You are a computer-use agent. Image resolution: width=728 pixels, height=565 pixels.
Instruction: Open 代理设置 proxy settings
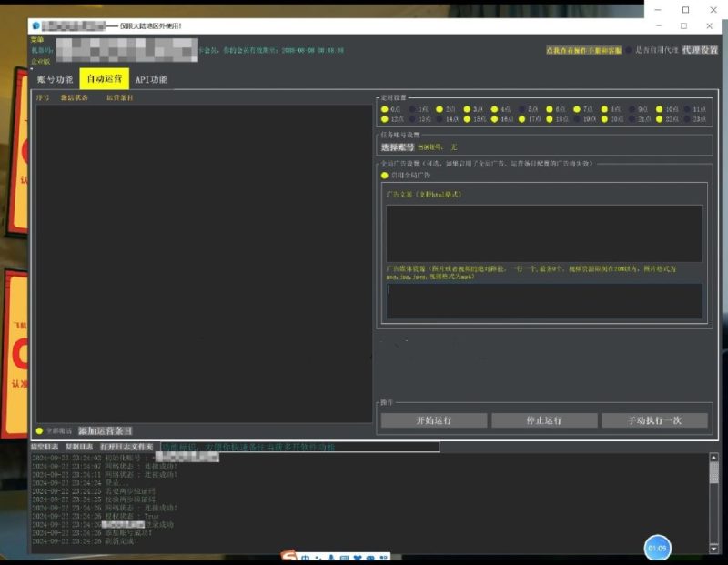click(700, 50)
